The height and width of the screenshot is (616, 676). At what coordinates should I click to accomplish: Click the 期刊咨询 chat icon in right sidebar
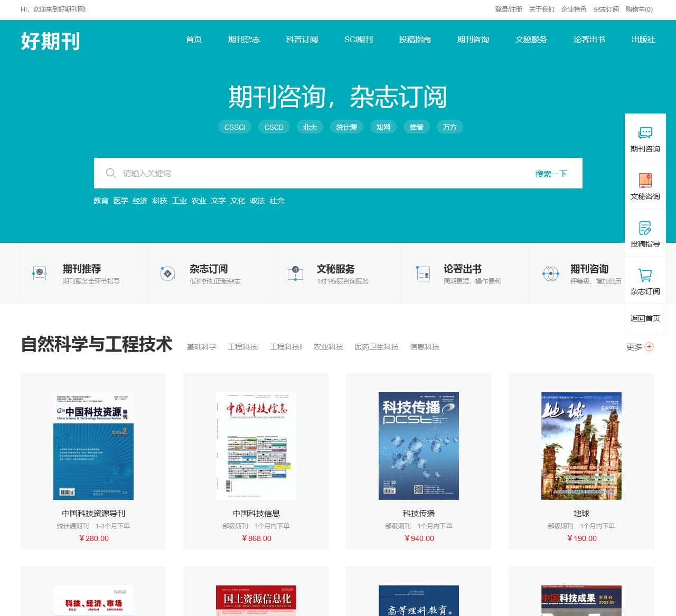[645, 133]
